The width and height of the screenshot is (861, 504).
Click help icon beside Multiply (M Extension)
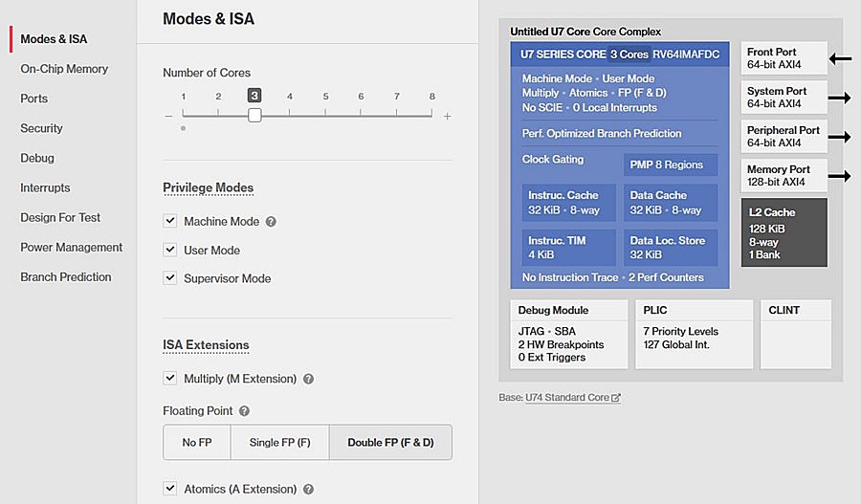tap(308, 379)
